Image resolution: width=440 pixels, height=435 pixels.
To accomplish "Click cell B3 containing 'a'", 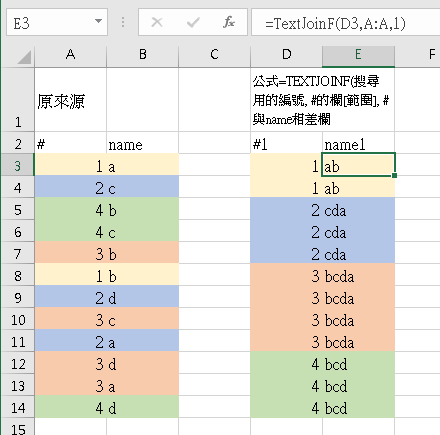I will point(143,165).
